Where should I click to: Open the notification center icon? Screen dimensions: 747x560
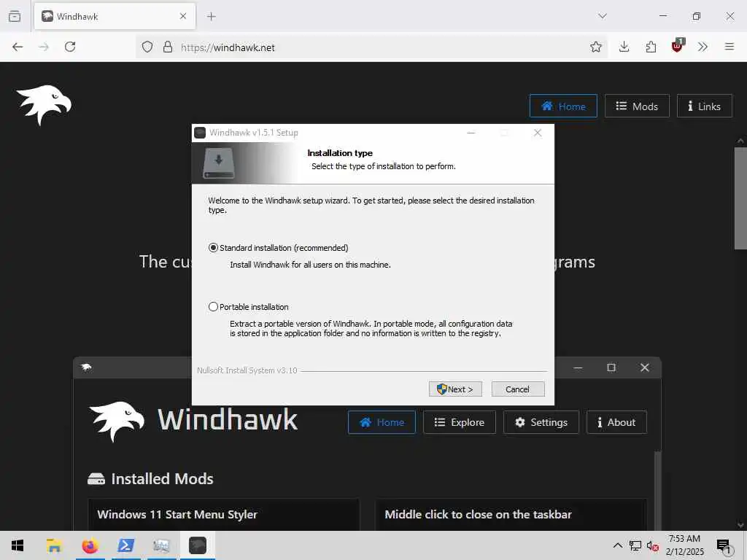(x=724, y=546)
